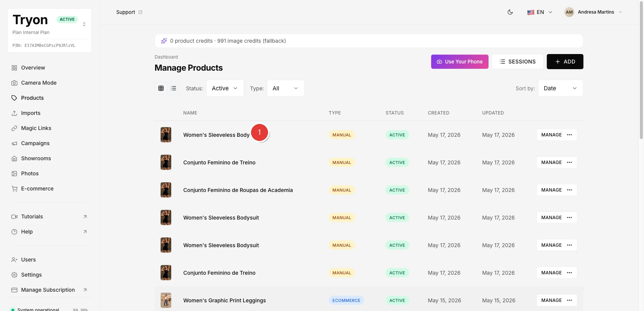Click the Tutorials video icon
Viewport: 644px width, 311px height.
click(x=14, y=217)
